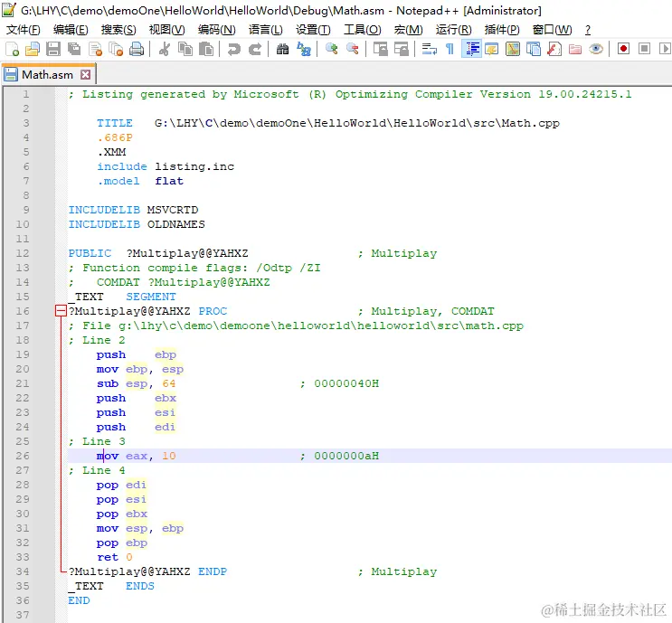Screen dimensions: 672x623
Task: Cut selection using the scissors icon
Action: pyautogui.click(x=164, y=49)
